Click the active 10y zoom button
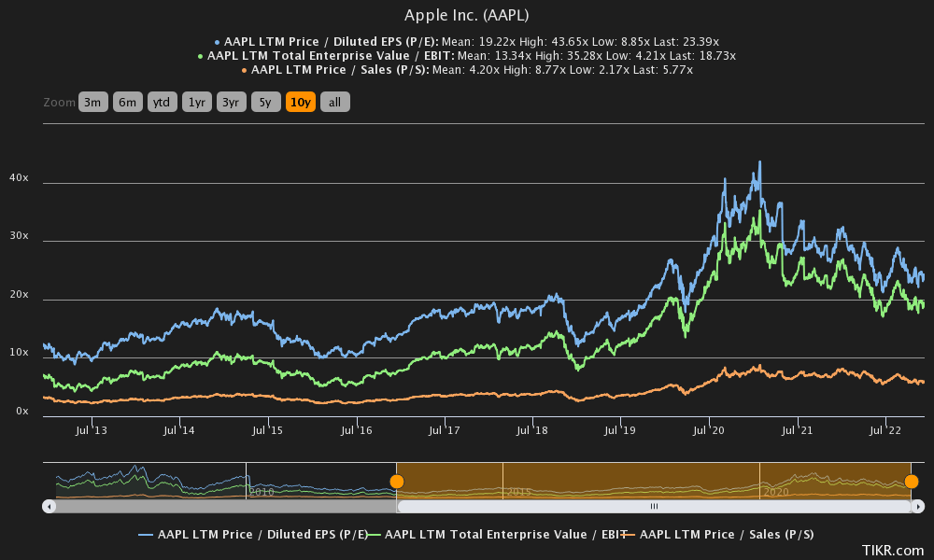934x560 pixels. [x=300, y=103]
